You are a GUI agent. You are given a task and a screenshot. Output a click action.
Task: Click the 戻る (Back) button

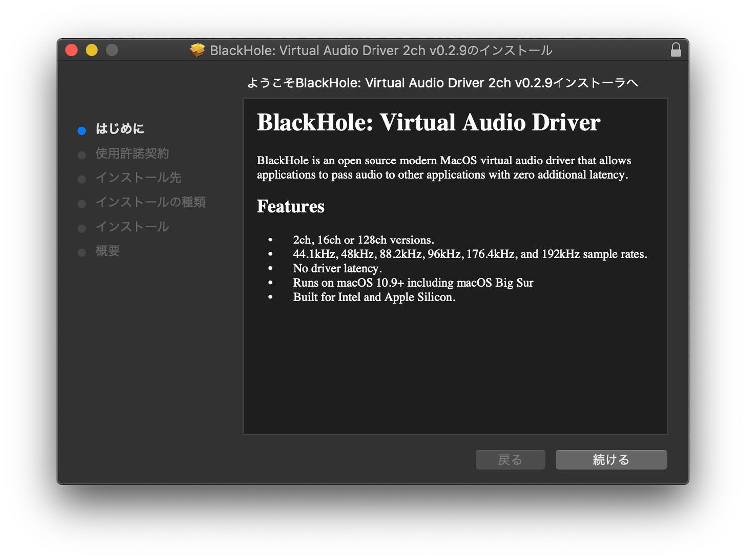[x=510, y=460]
